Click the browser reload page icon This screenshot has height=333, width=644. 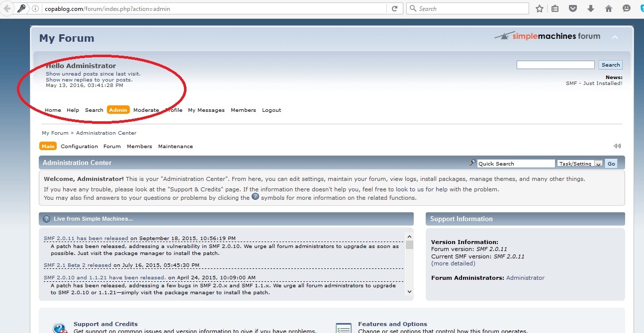(x=394, y=8)
